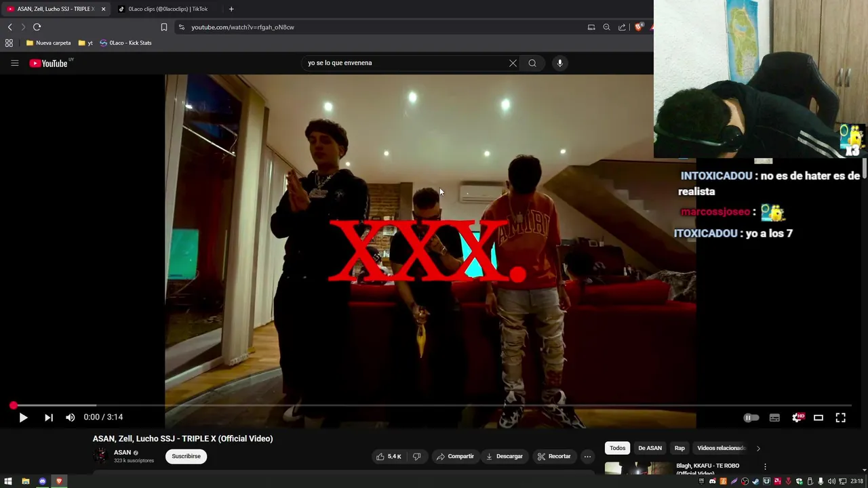Dislike the video

[x=416, y=457]
